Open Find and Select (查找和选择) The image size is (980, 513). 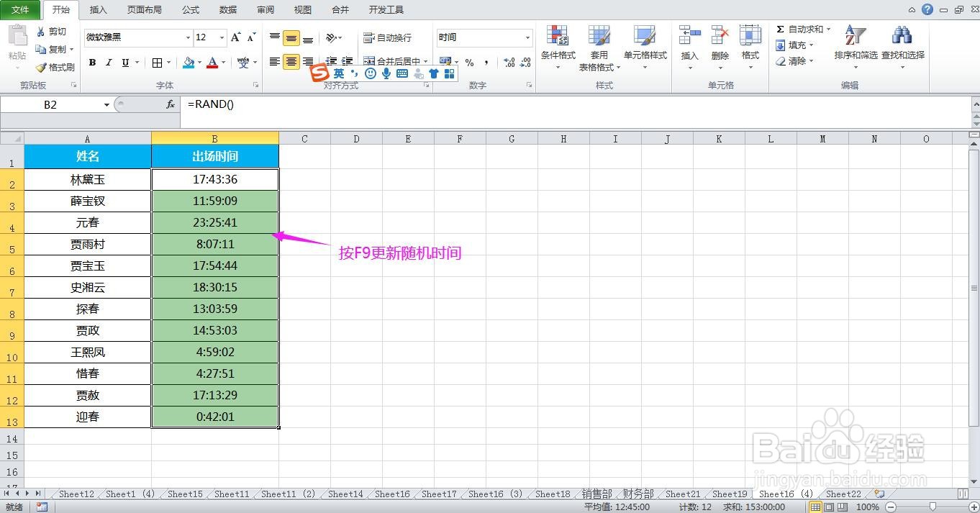[x=903, y=47]
